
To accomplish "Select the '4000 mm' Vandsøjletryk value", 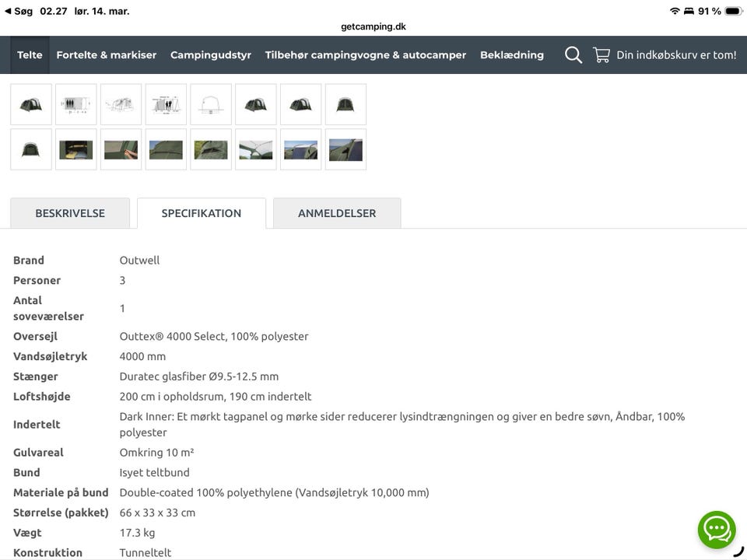I will pos(142,356).
